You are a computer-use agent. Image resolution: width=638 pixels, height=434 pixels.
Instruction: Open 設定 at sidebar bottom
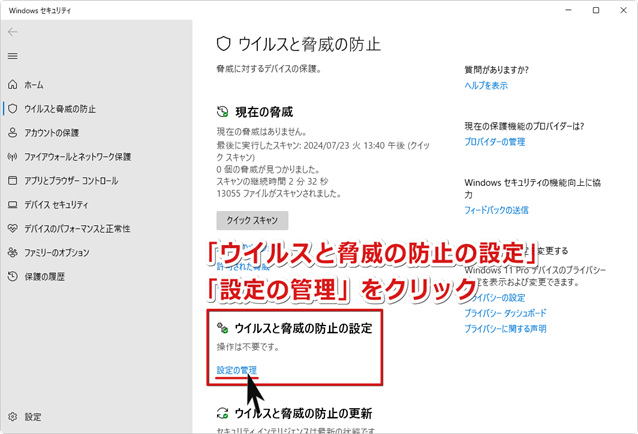tap(33, 417)
